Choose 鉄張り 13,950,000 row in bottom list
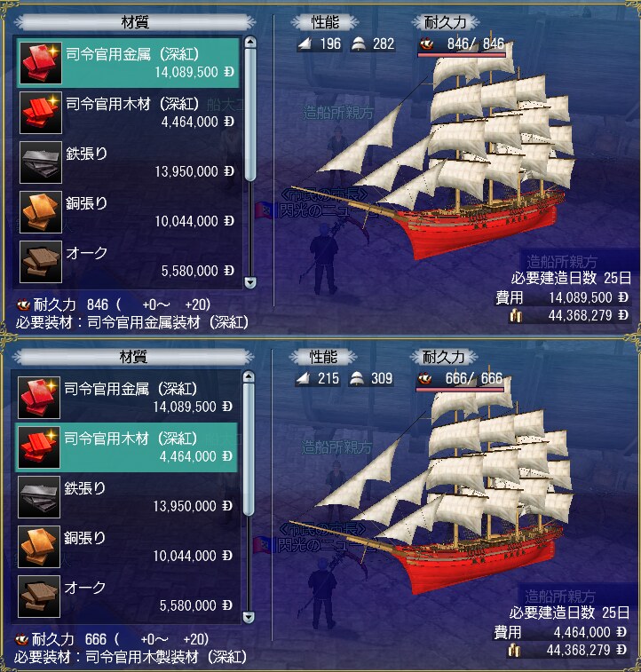The image size is (641, 672). pos(126,497)
